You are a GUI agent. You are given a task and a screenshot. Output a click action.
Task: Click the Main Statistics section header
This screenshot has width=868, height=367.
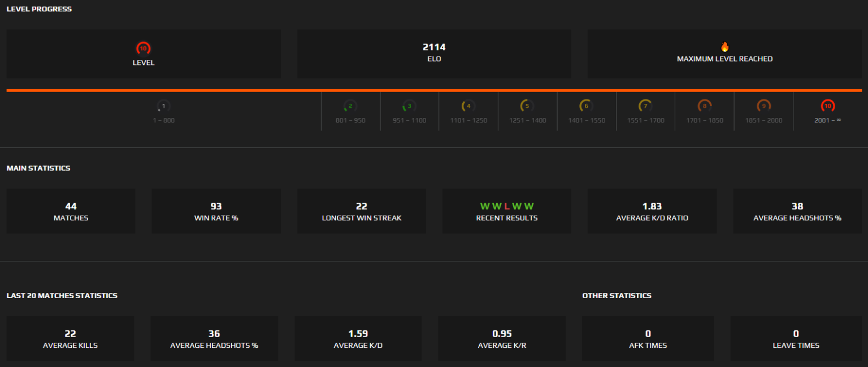pos(37,168)
